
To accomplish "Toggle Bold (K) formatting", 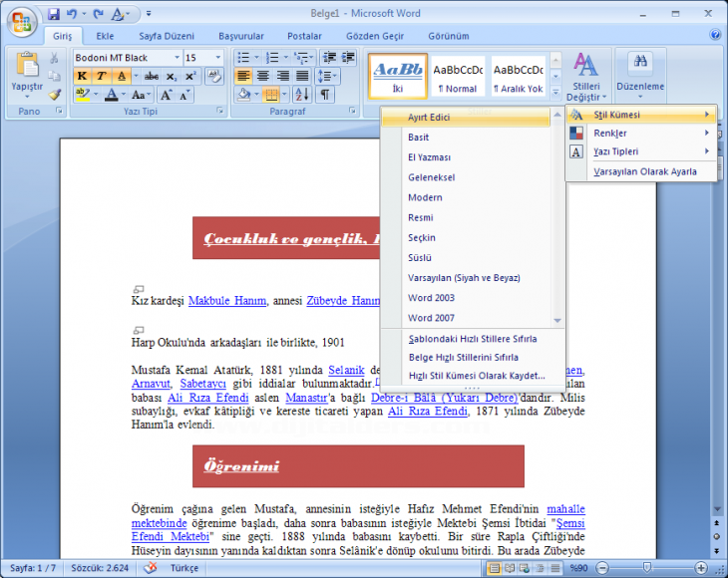I will 82,76.
